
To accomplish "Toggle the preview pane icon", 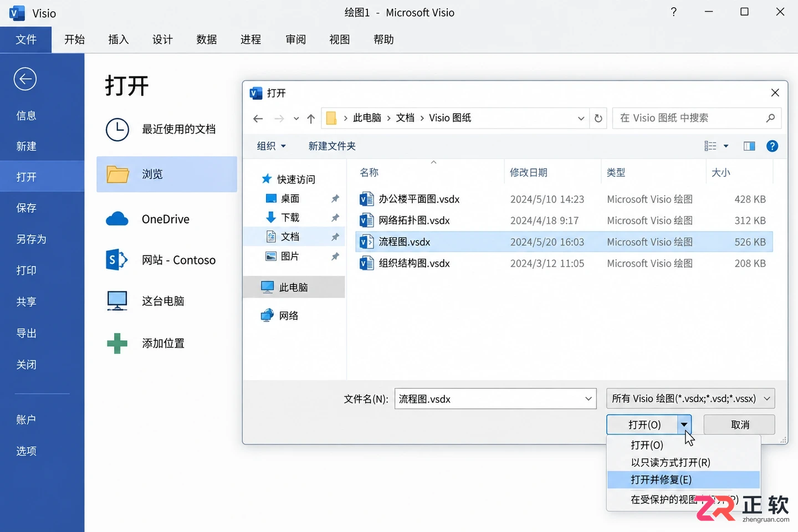I will point(749,146).
